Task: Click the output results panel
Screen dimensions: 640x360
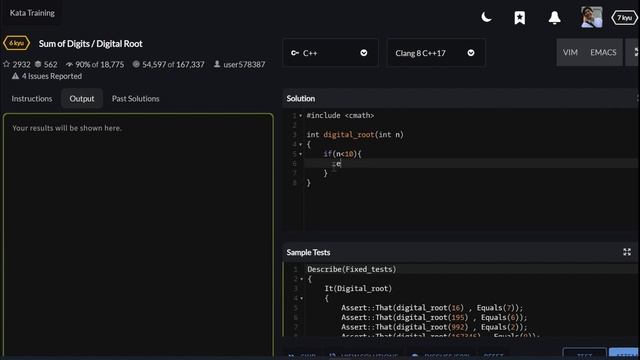Action: tap(138, 235)
